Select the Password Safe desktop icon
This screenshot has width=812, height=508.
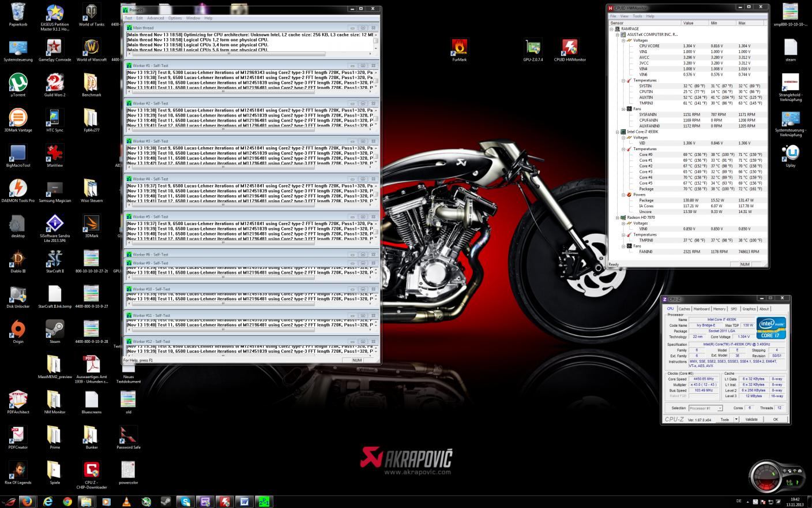click(x=128, y=438)
